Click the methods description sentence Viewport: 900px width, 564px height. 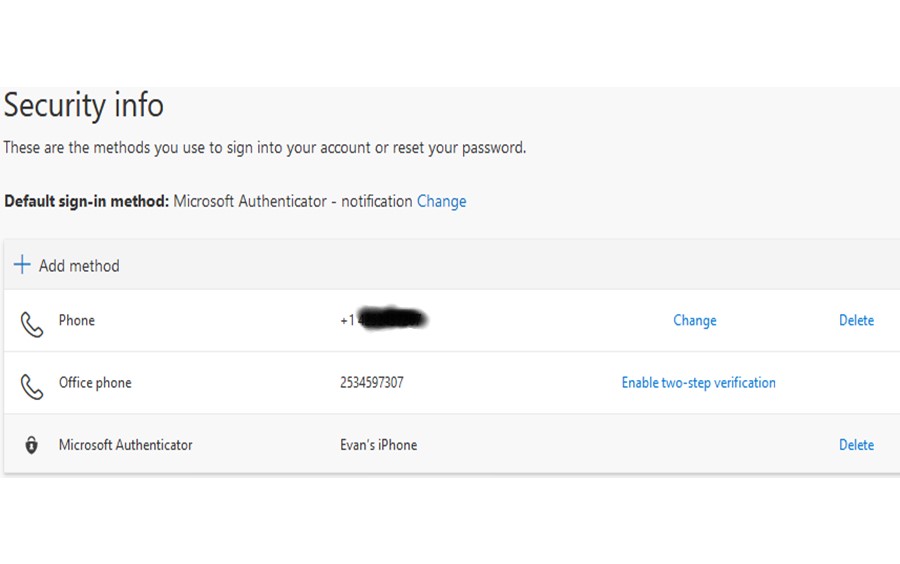[265, 148]
